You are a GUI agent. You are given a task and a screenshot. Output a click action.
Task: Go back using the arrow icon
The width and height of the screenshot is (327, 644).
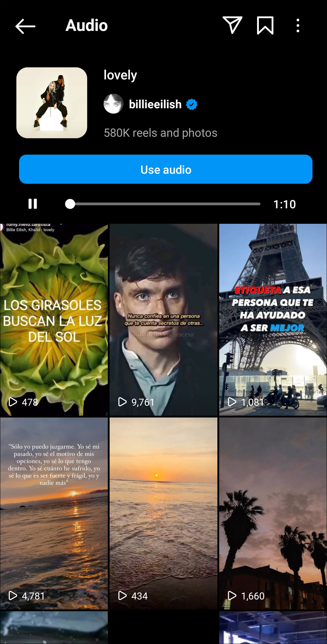[25, 26]
